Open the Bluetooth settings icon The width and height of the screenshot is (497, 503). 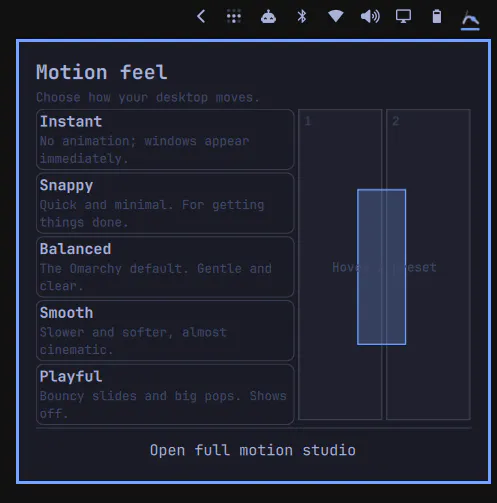[302, 16]
